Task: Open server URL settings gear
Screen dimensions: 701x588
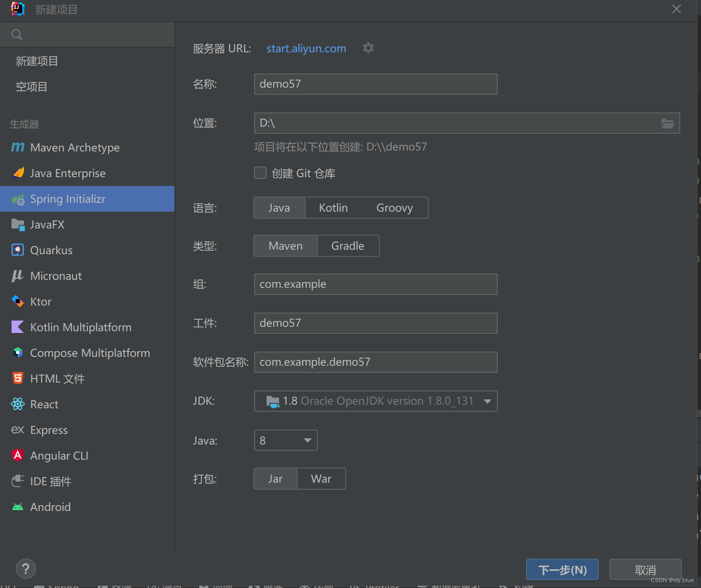Action: coord(368,48)
